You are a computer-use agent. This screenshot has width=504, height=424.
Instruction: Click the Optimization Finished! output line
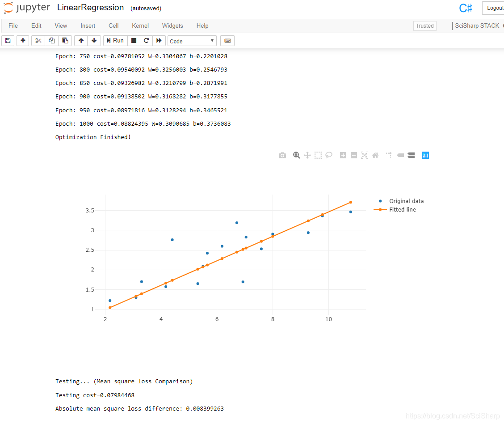93,137
